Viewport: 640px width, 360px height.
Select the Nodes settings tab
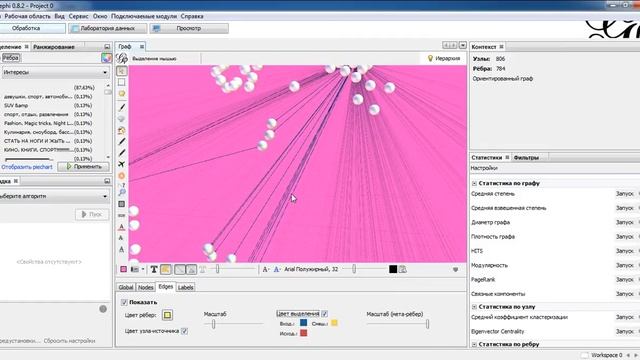tap(145, 287)
